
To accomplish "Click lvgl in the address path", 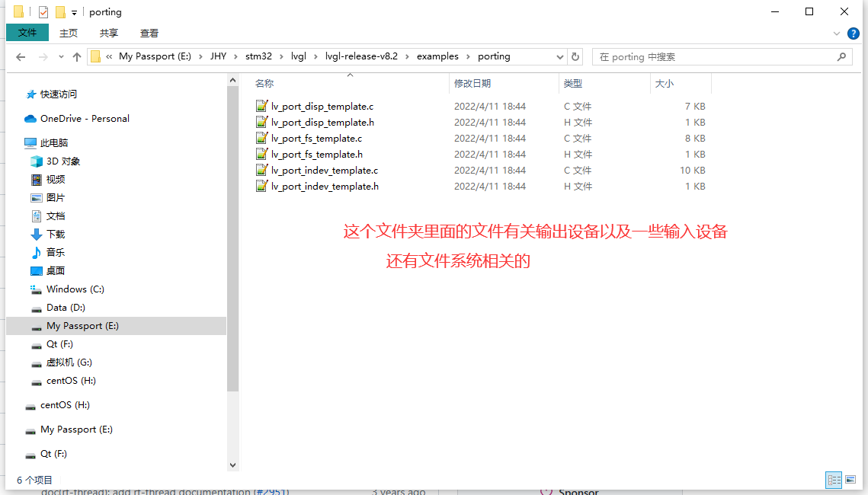I will tap(299, 56).
